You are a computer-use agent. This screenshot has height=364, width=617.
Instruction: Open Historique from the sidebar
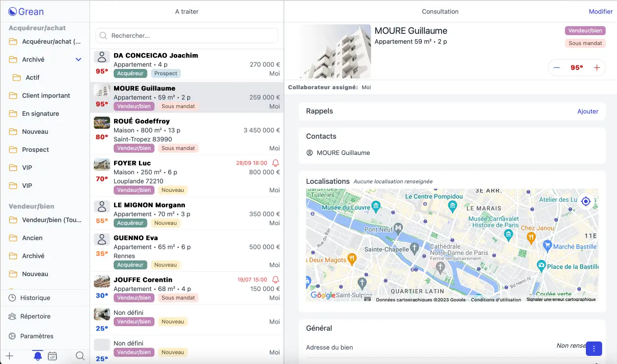[x=35, y=298]
